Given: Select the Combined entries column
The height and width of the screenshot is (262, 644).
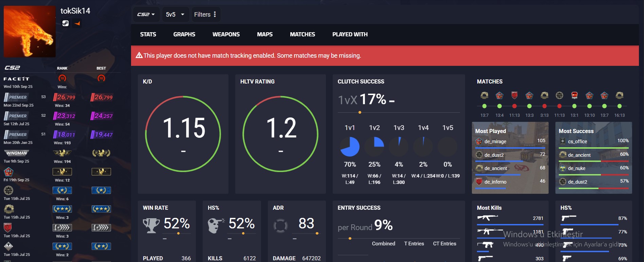Looking at the screenshot, I should coord(384,244).
